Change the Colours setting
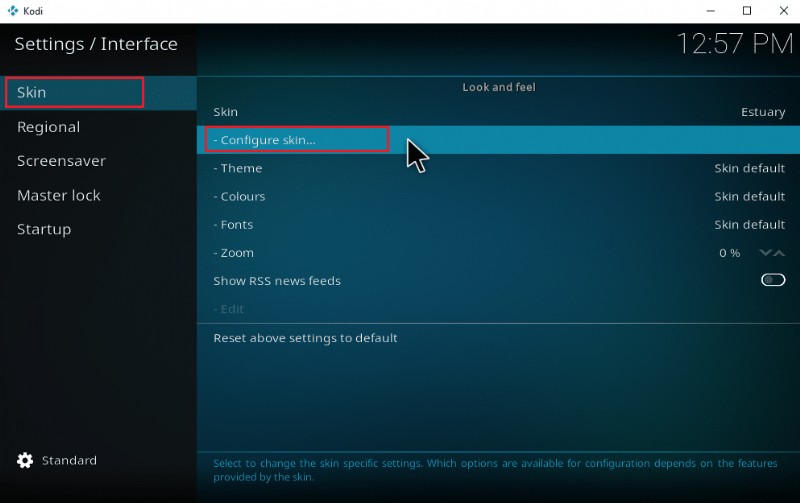Screen dimensions: 800x503 (498, 196)
